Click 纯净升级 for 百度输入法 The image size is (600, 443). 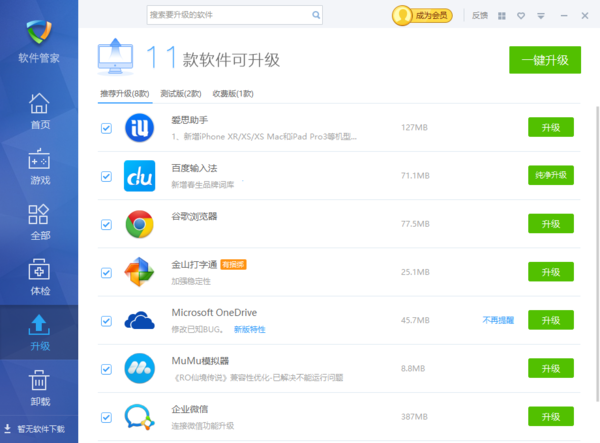551,175
